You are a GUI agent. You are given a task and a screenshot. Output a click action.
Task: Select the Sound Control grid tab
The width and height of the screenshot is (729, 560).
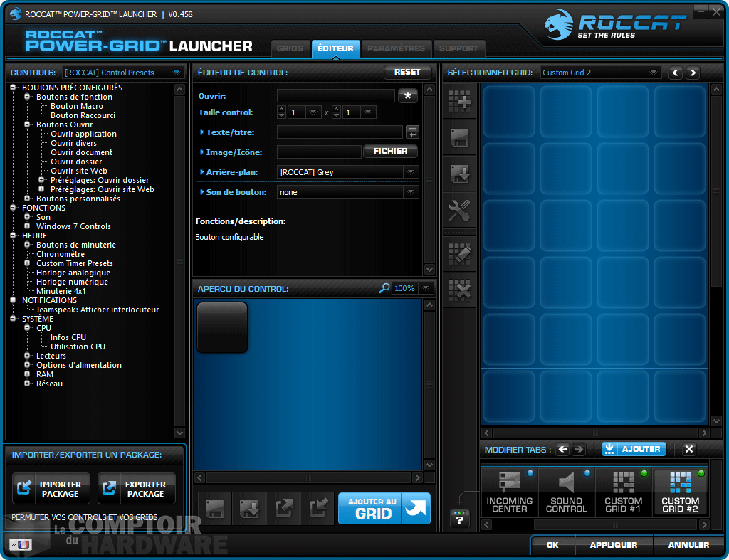tap(566, 491)
